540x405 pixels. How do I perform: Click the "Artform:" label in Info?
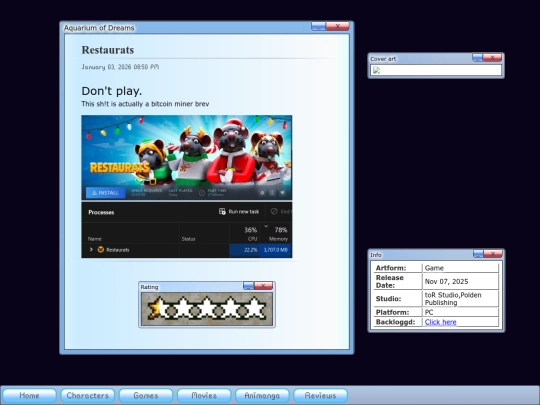click(x=391, y=268)
